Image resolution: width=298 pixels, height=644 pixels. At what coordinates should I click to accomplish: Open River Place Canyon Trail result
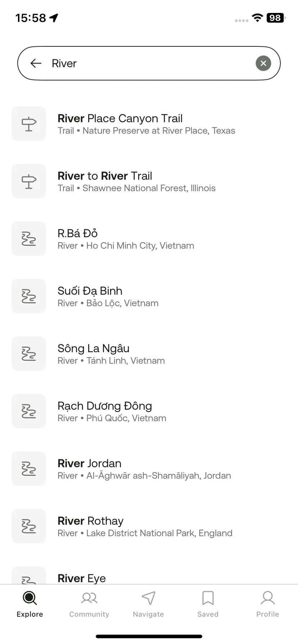[x=149, y=124]
